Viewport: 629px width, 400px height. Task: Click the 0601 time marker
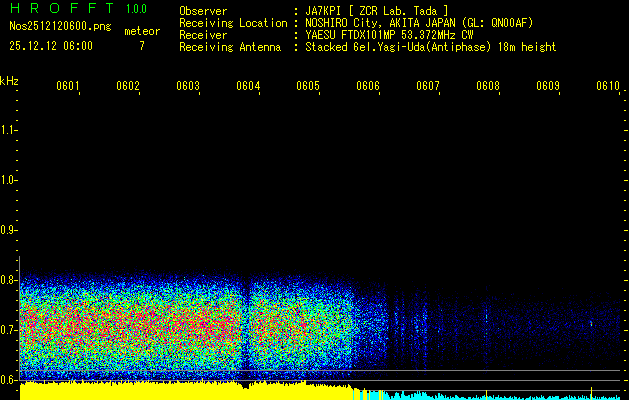coord(68,87)
